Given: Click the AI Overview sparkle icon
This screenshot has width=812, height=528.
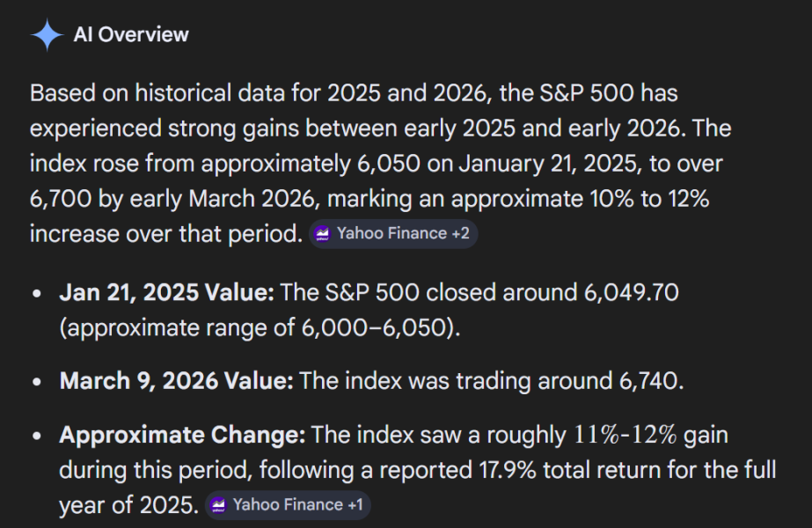Looking at the screenshot, I should [x=46, y=35].
